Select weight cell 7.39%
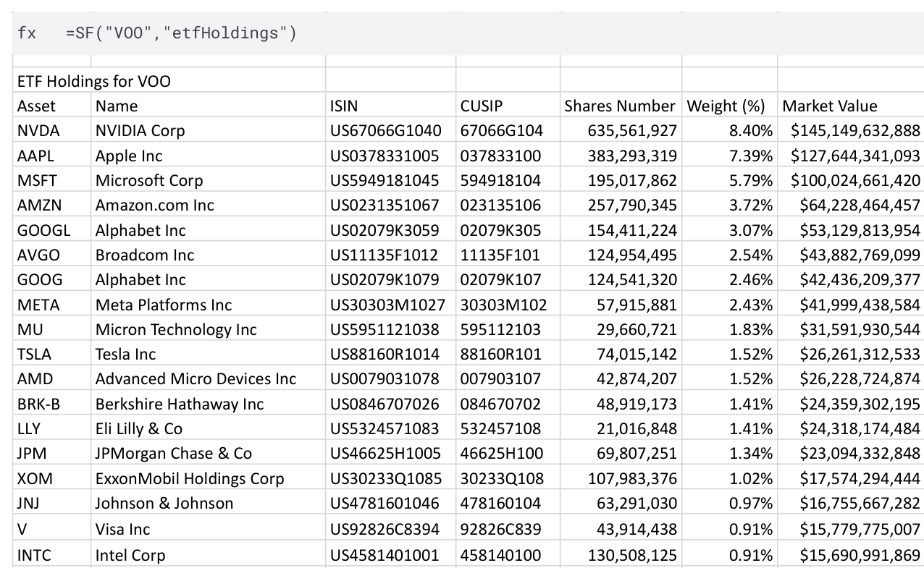This screenshot has width=924, height=568. (x=729, y=156)
